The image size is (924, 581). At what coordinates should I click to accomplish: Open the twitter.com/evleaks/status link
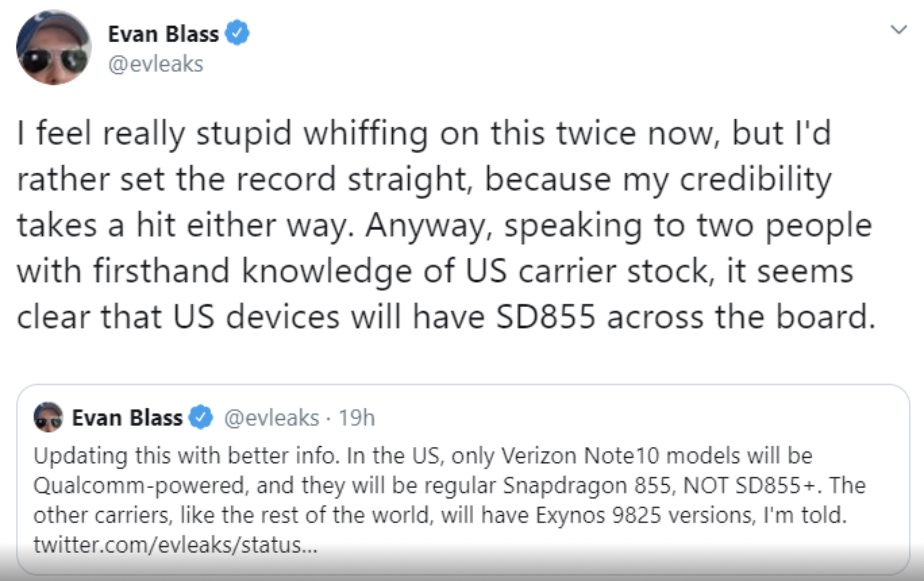175,545
